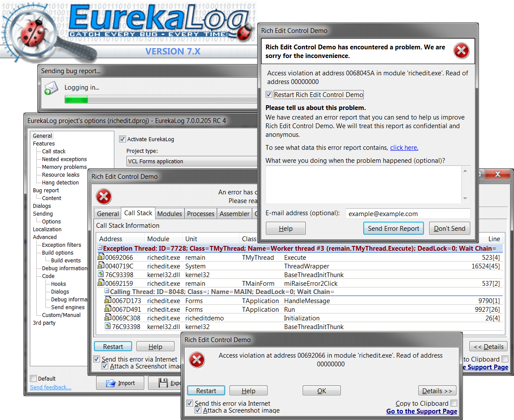
Task: Click the floppy disk icon on the Export button
Action: coord(163,383)
